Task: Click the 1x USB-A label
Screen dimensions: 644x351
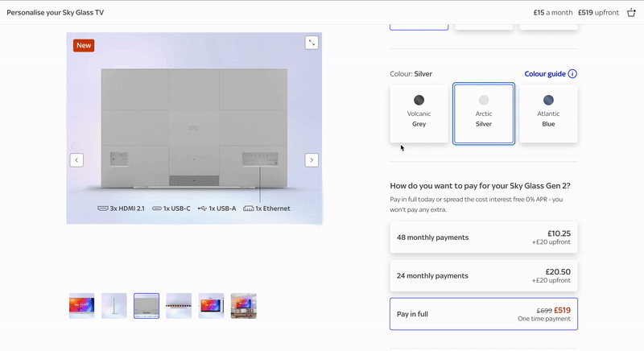Action: tap(217, 209)
